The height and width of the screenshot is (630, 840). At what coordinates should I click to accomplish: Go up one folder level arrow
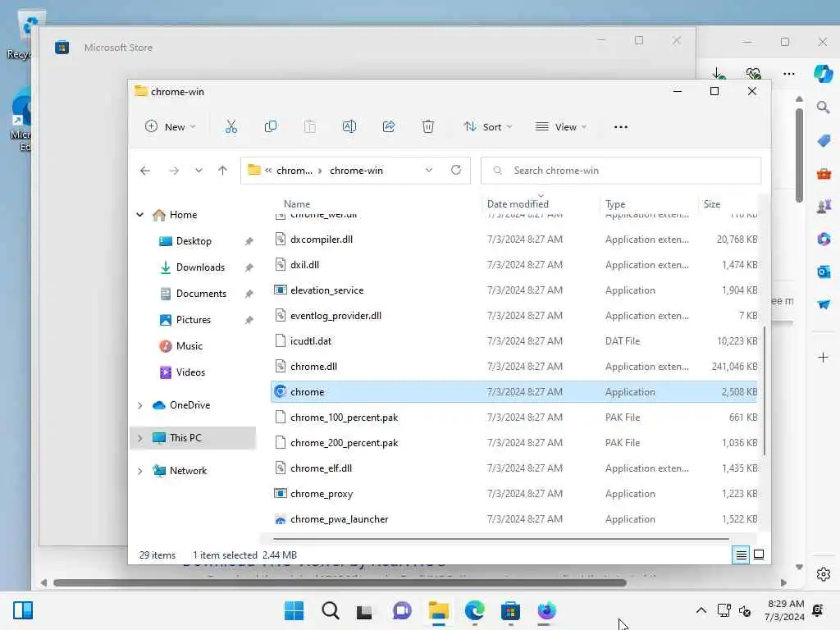[x=222, y=171]
